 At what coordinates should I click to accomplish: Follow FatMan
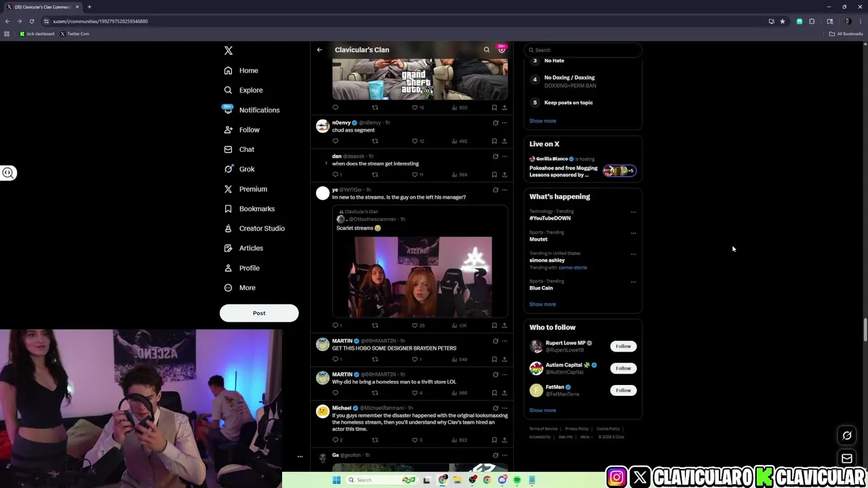[x=623, y=390]
